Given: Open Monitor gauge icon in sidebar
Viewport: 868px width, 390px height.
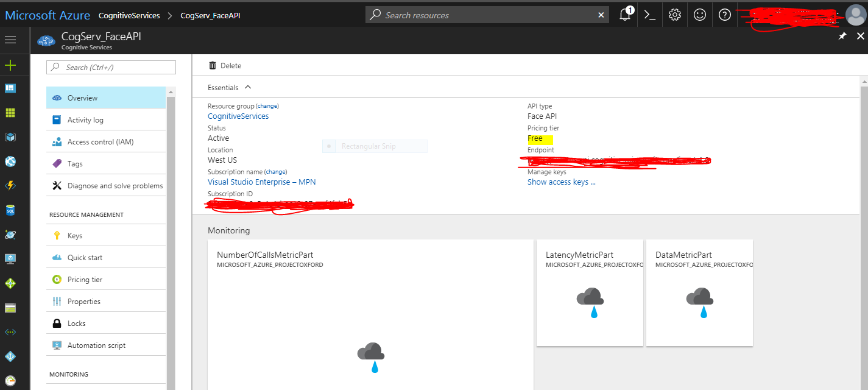Looking at the screenshot, I should point(10,381).
